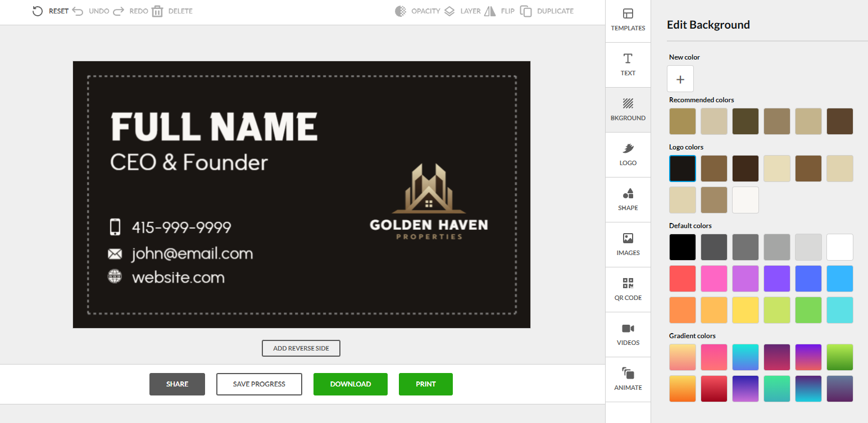Flip the selected element
Screen dimensions: 868x423
coord(499,11)
